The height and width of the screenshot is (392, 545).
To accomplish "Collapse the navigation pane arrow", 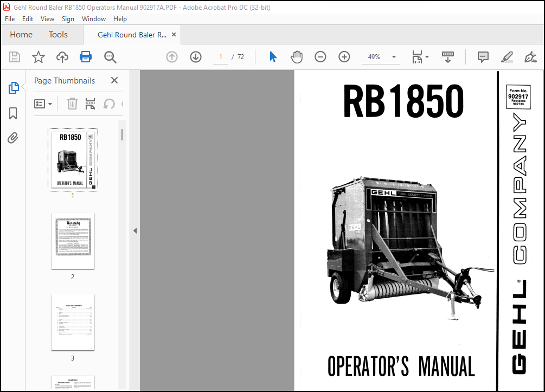I will tap(135, 230).
